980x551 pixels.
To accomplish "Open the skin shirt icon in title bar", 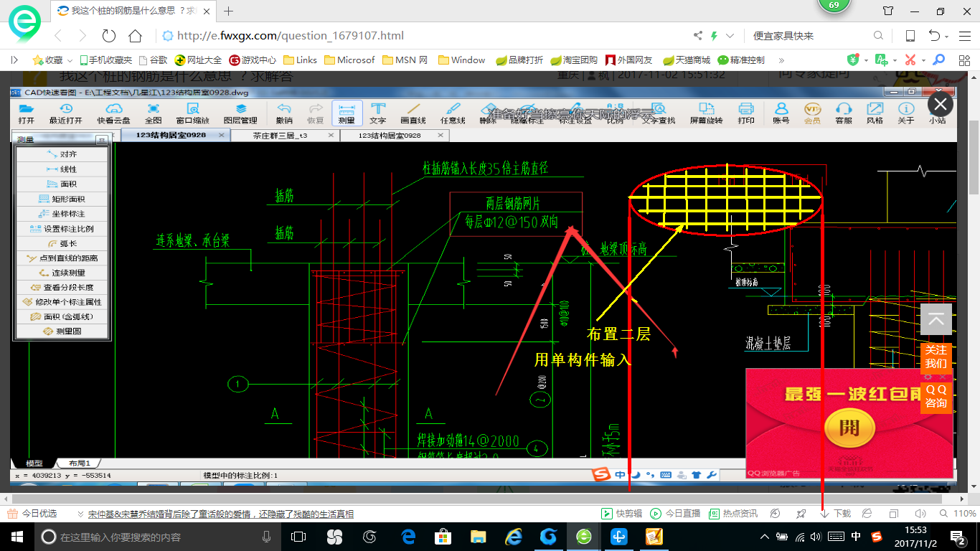I will pyautogui.click(x=888, y=11).
